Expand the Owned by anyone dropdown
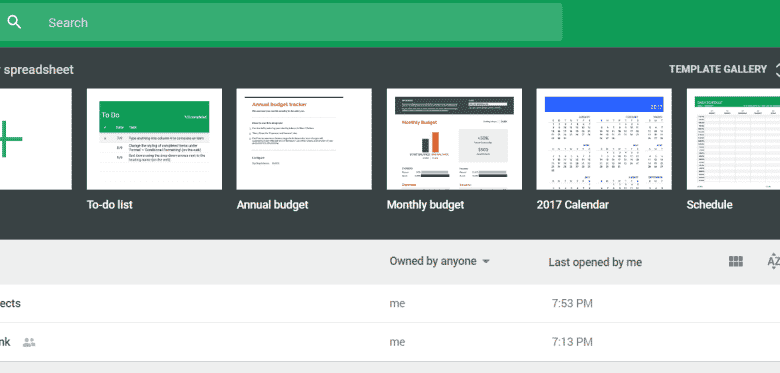The image size is (780, 373). 440,261
